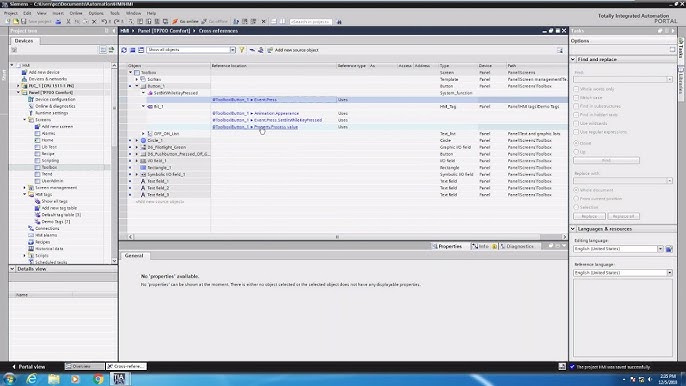Click the Windows Start button
Image resolution: width=686 pixels, height=386 pixels.
tap(10, 379)
